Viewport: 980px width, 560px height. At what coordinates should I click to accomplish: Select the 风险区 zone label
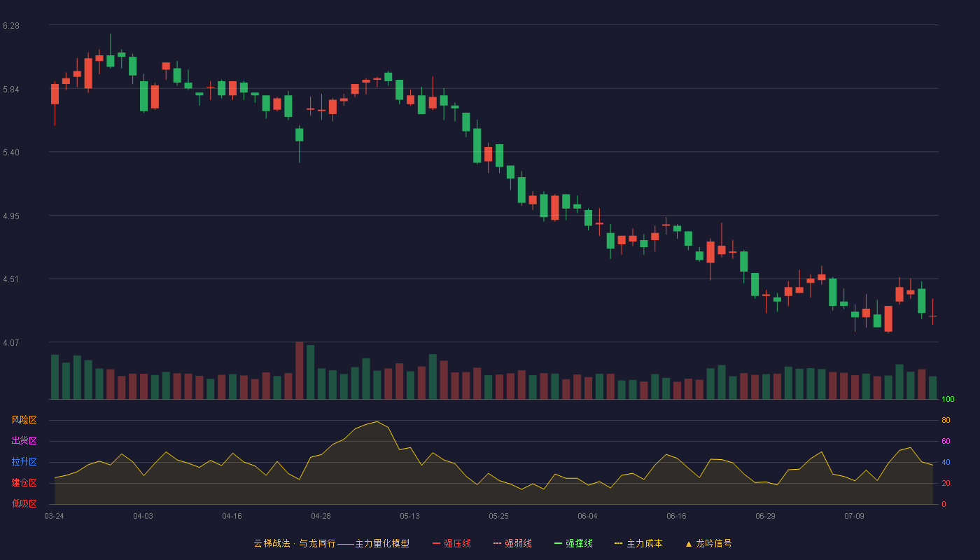pyautogui.click(x=24, y=420)
